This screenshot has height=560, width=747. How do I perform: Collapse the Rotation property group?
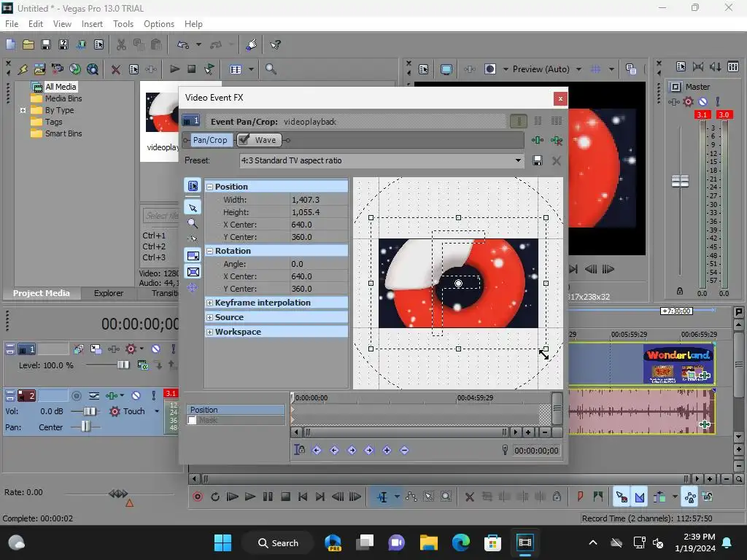click(x=209, y=252)
